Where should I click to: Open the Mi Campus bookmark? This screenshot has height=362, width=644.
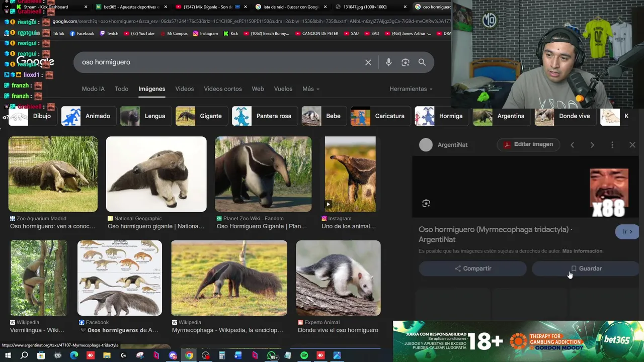click(x=174, y=34)
